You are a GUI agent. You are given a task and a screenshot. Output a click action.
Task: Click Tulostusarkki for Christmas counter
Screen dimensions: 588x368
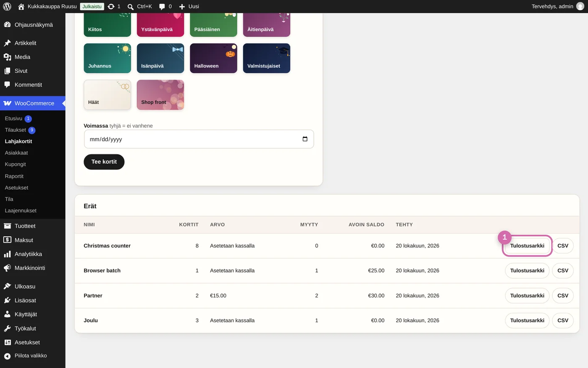527,246
